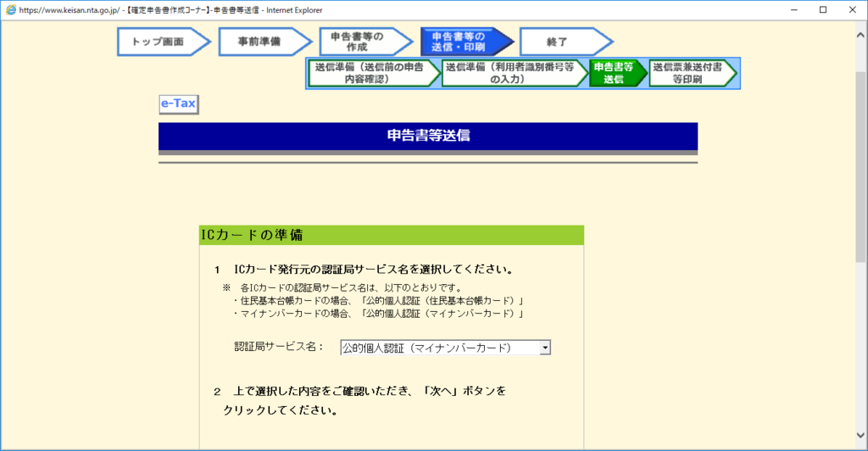The width and height of the screenshot is (868, 451).
Task: Open 送信票兼送付書等印刷 sub-step
Action: click(x=693, y=73)
